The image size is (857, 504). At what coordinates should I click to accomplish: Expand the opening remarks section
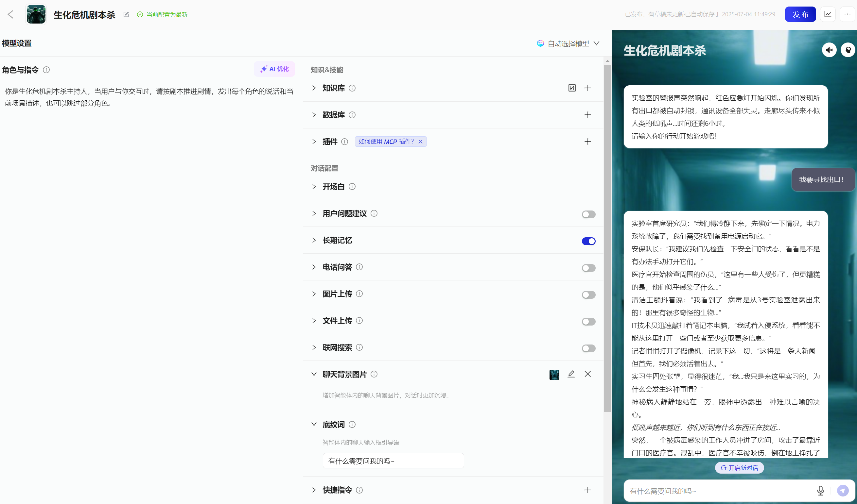314,187
